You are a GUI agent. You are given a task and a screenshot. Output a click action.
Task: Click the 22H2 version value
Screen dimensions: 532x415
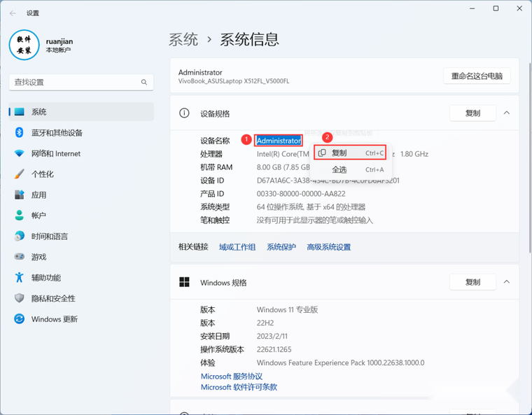click(x=265, y=323)
